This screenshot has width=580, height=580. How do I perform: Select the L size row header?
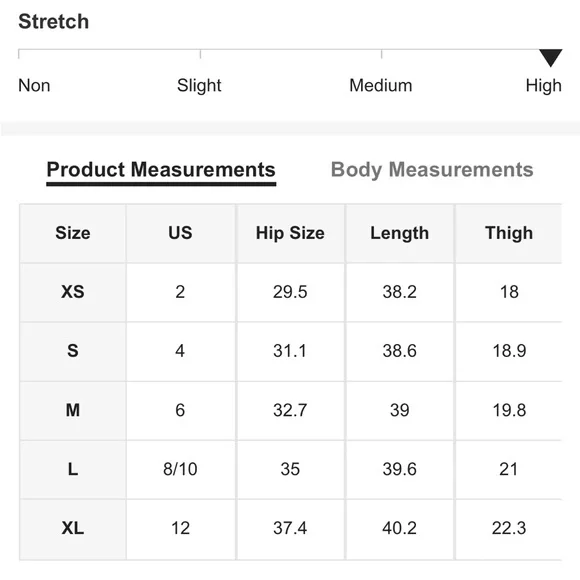click(72, 469)
